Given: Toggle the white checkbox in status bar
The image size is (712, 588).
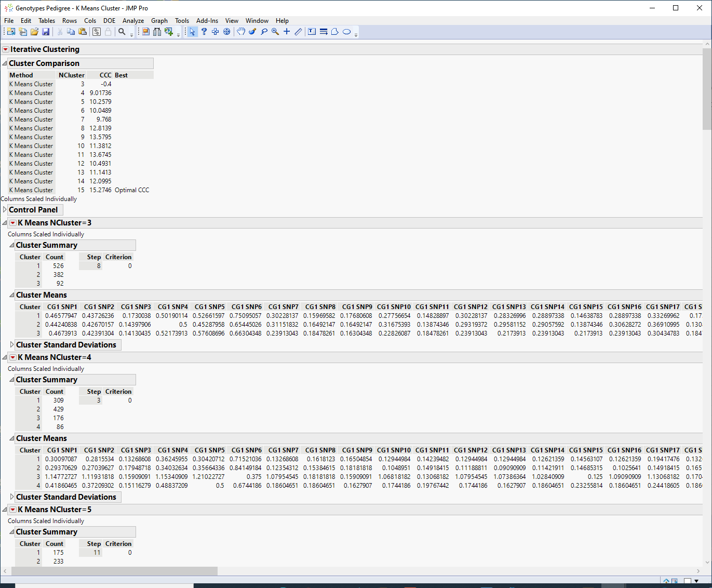Looking at the screenshot, I should point(687,581).
